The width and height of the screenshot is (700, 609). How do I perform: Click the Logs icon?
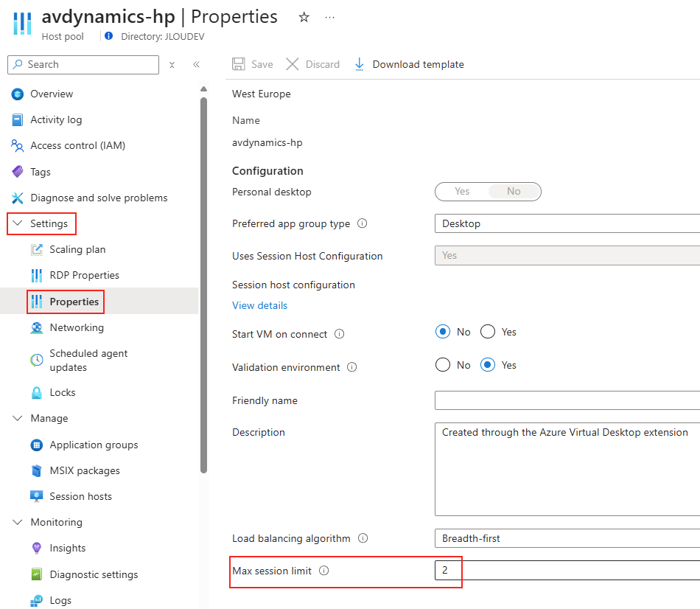pos(37,601)
